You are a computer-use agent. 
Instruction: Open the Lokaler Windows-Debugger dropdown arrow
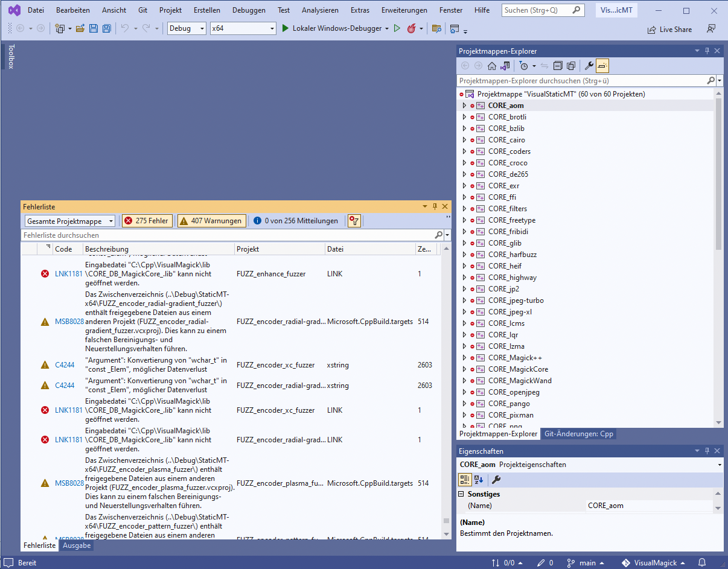pyautogui.click(x=387, y=28)
